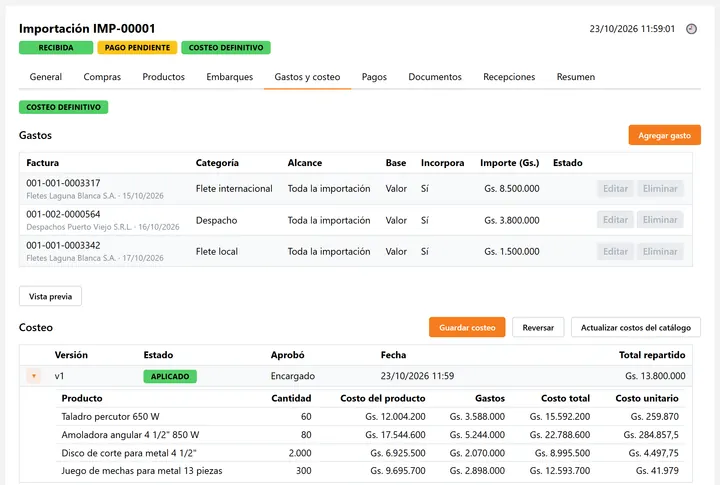
Task: Click the Total repartido column header
Action: (652, 355)
